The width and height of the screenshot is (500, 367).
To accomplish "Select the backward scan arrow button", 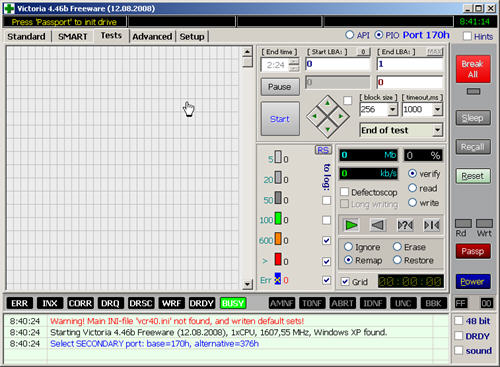I will click(378, 225).
